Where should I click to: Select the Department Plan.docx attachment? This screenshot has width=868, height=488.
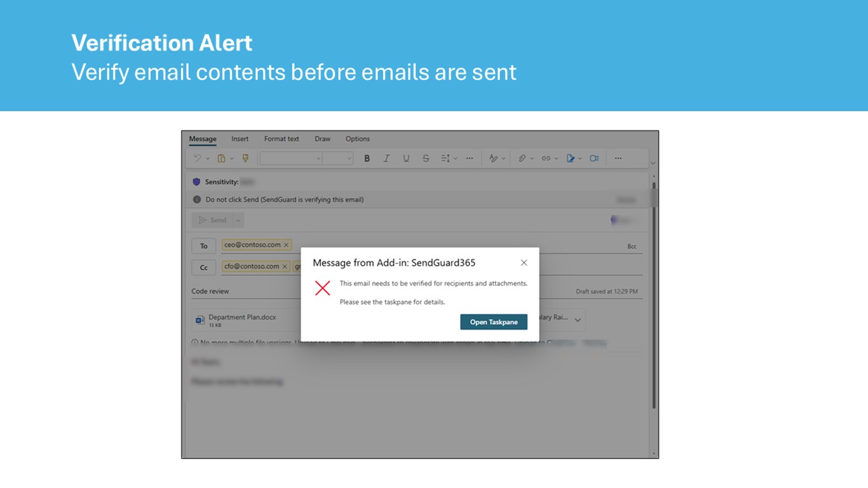[x=241, y=320]
